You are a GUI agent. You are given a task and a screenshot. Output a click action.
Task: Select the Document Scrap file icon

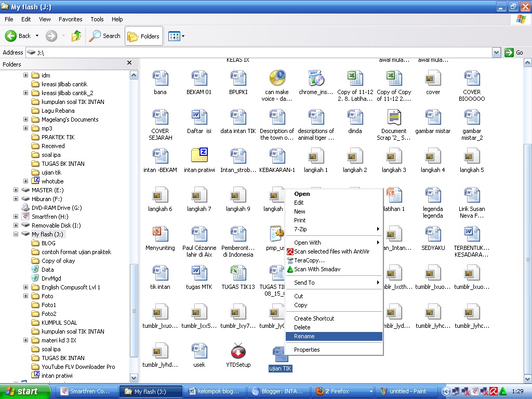coord(394,117)
